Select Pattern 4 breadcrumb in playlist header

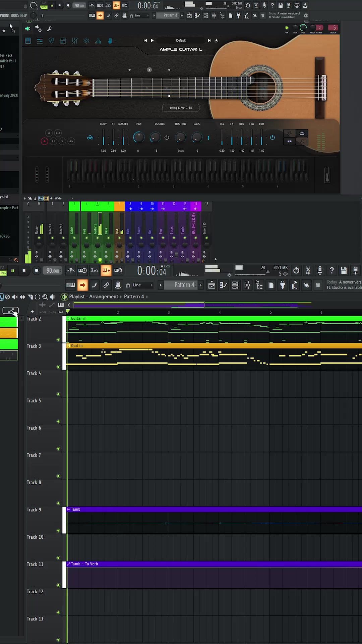tap(134, 297)
